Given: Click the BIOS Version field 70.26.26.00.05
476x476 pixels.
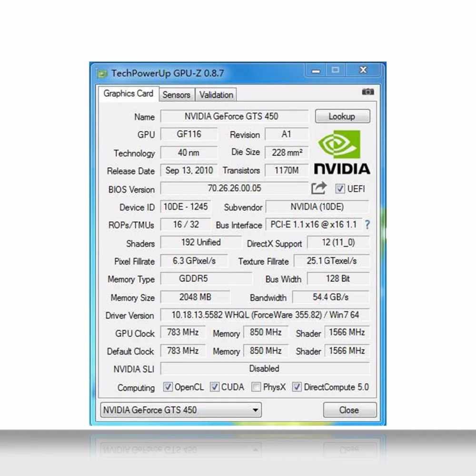Looking at the screenshot, I should 234,188.
